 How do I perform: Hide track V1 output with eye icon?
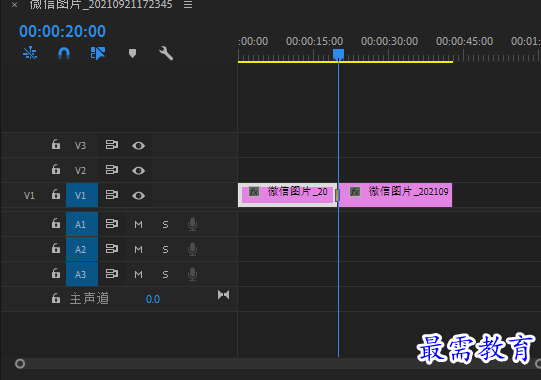(138, 196)
